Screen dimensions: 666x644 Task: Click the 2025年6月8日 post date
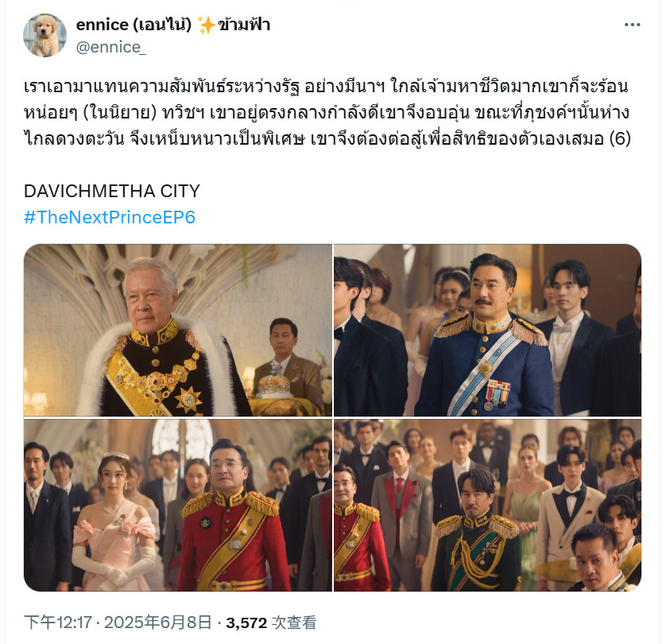[157, 623]
